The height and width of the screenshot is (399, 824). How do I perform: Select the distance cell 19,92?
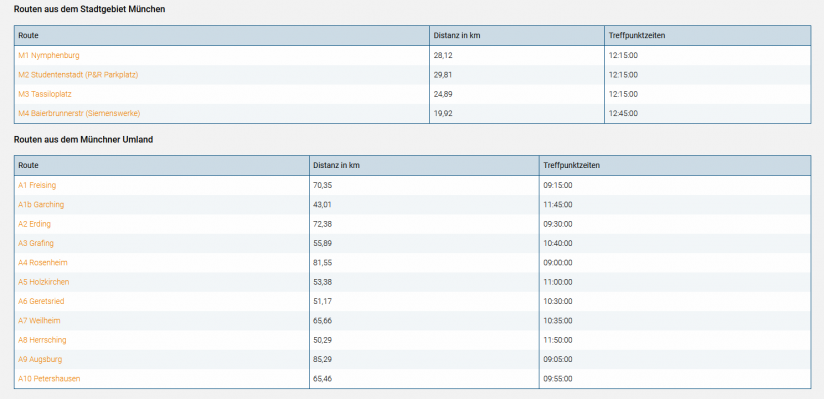click(443, 113)
